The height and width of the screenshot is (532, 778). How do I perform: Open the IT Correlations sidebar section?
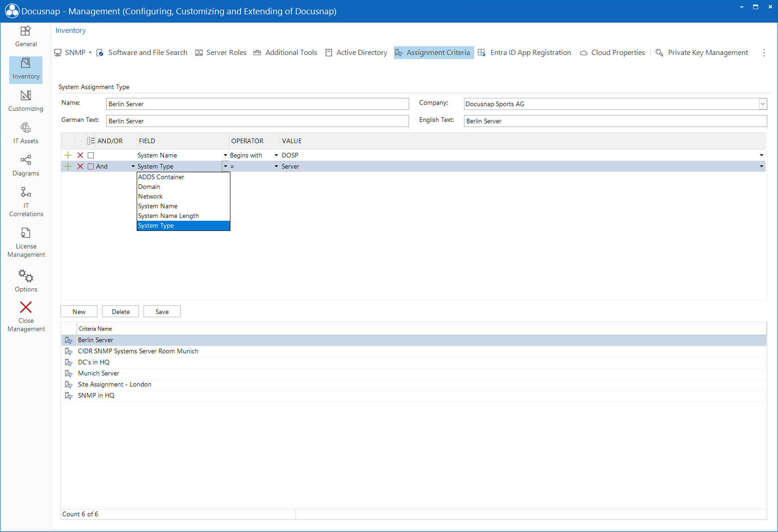pos(26,202)
